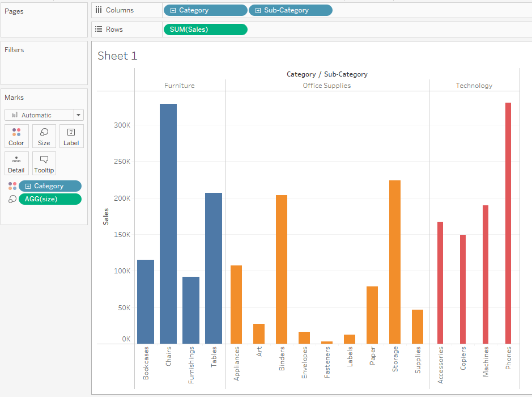Select the orange Paper bar
Viewport: 532px width, 397px height.
point(372,315)
